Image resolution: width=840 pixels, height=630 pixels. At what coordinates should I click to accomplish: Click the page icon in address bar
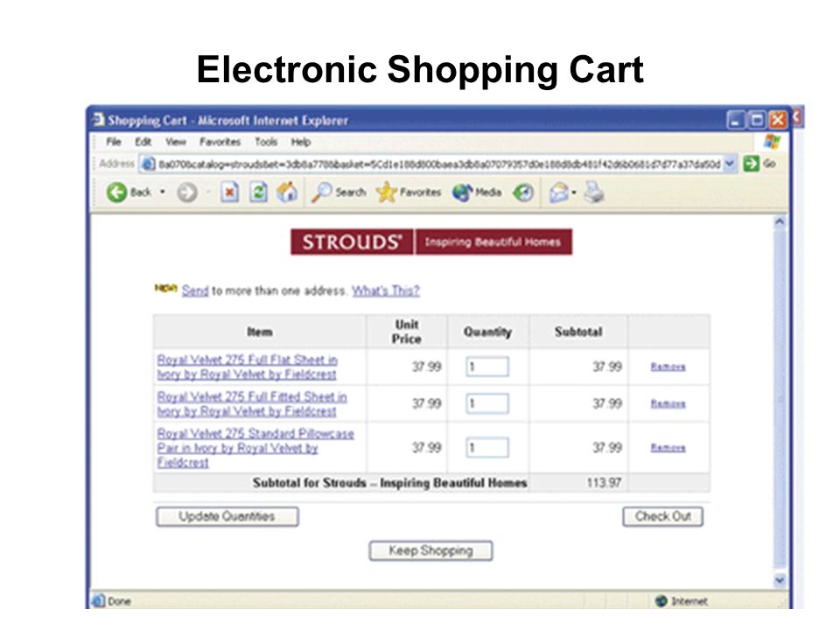[148, 164]
